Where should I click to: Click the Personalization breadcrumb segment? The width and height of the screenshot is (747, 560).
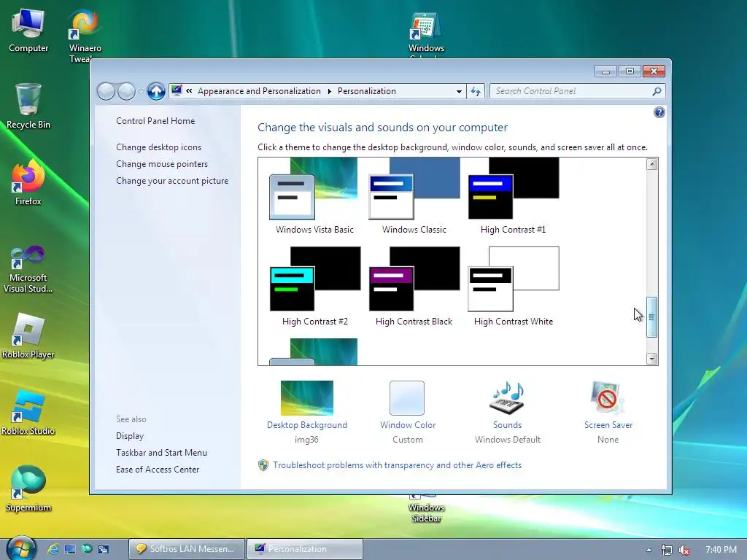point(367,91)
